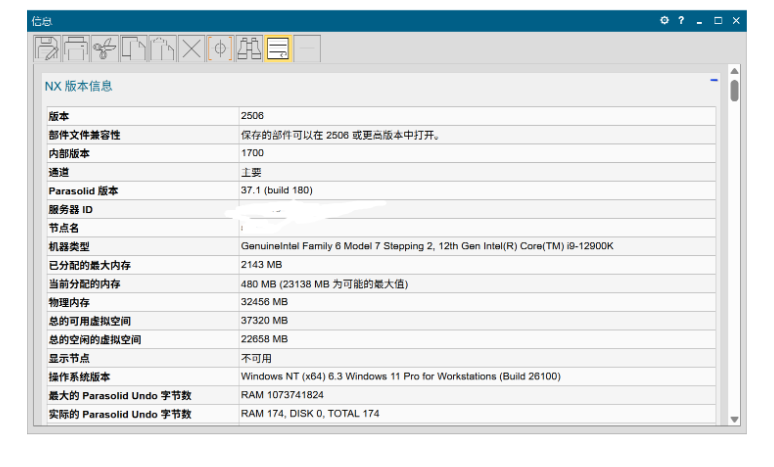Click the X clear icon in the toolbar
Screen dimensions: 774x467
coord(191,48)
